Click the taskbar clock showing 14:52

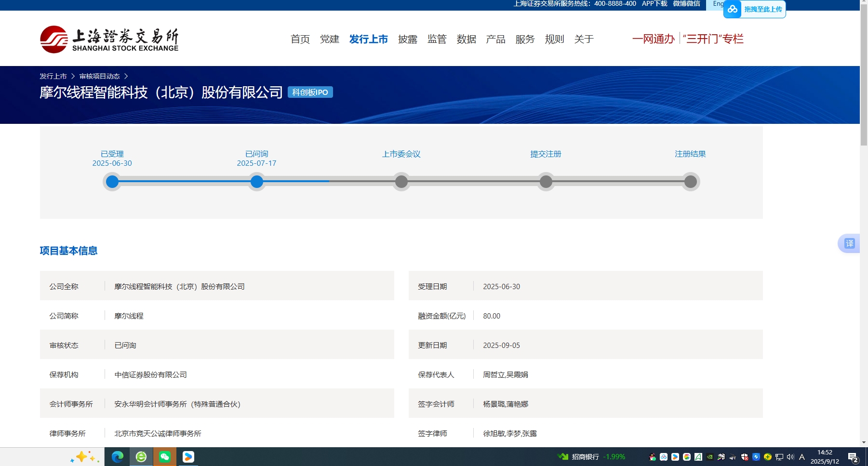click(825, 457)
